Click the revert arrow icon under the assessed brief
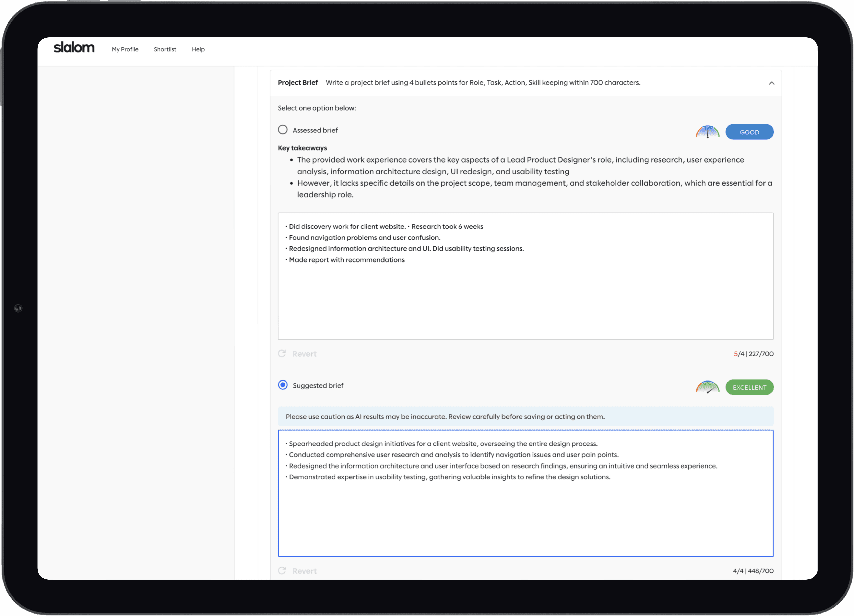 click(282, 353)
